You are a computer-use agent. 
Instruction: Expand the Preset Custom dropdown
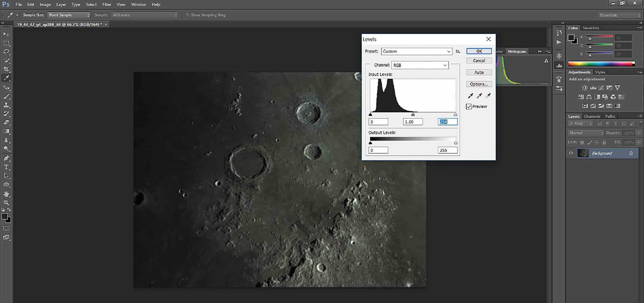click(416, 51)
